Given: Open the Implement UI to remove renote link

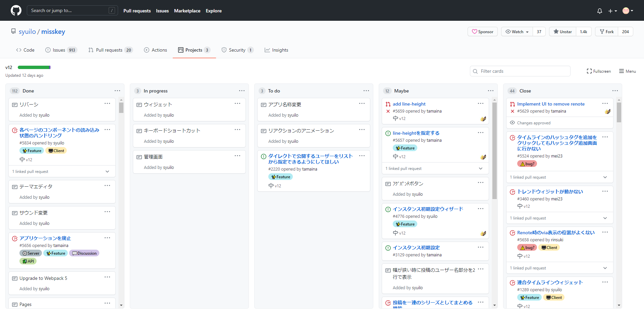Looking at the screenshot, I should [x=551, y=104].
